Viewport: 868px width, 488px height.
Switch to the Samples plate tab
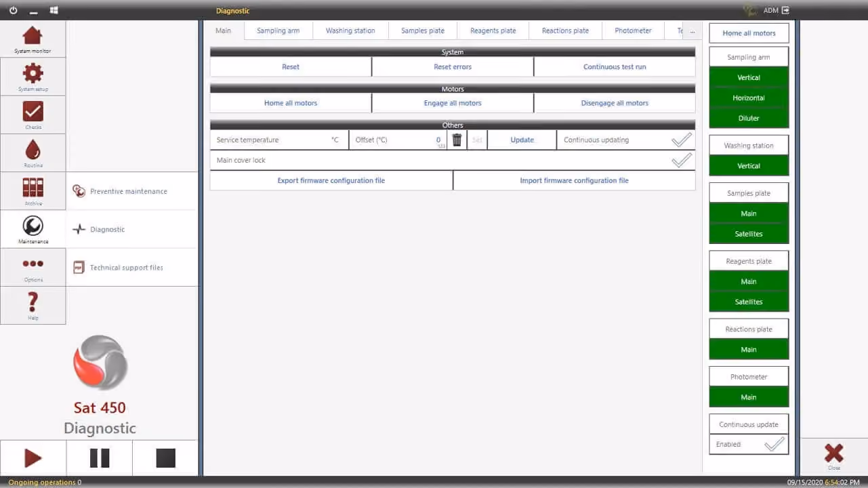(x=423, y=30)
